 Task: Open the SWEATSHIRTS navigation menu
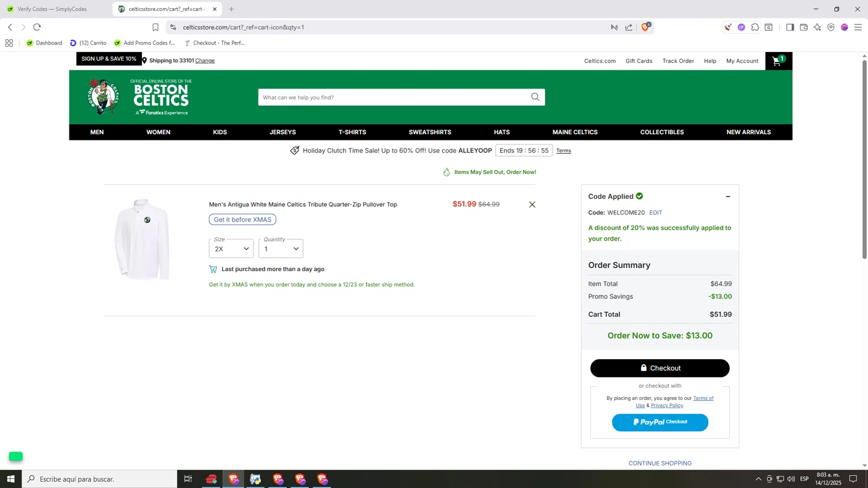tap(430, 132)
